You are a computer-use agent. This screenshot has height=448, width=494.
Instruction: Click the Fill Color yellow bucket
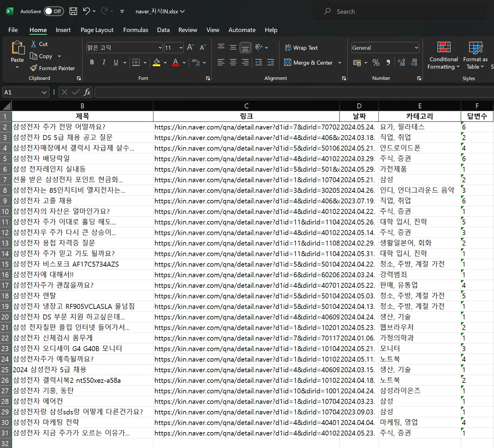click(x=156, y=62)
